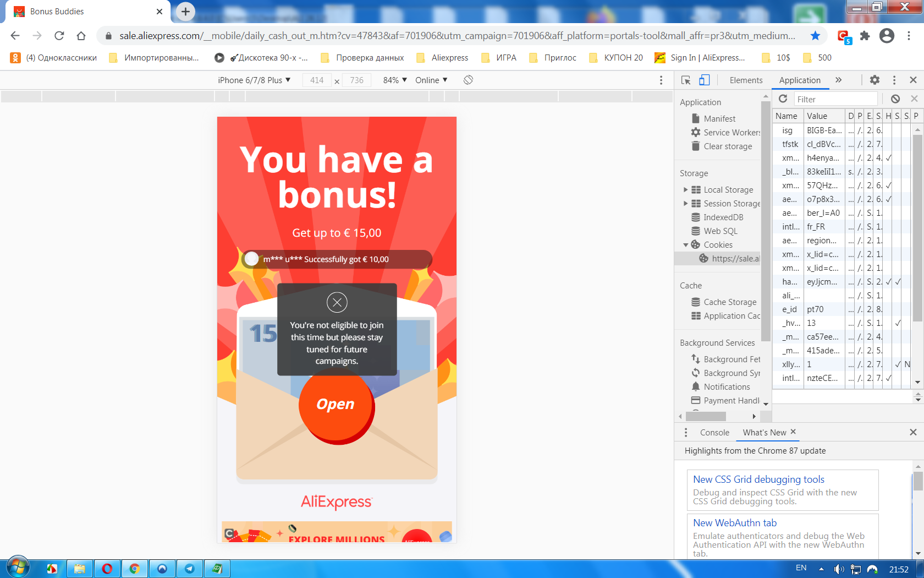Open the drawer's three-dot menu
Screen dimensions: 924x578
(686, 433)
